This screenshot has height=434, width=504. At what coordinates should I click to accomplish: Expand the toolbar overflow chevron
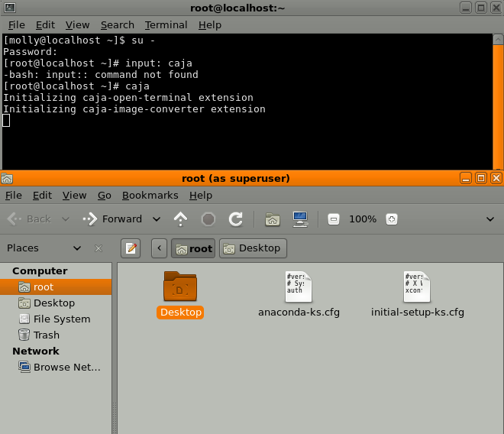click(x=490, y=219)
